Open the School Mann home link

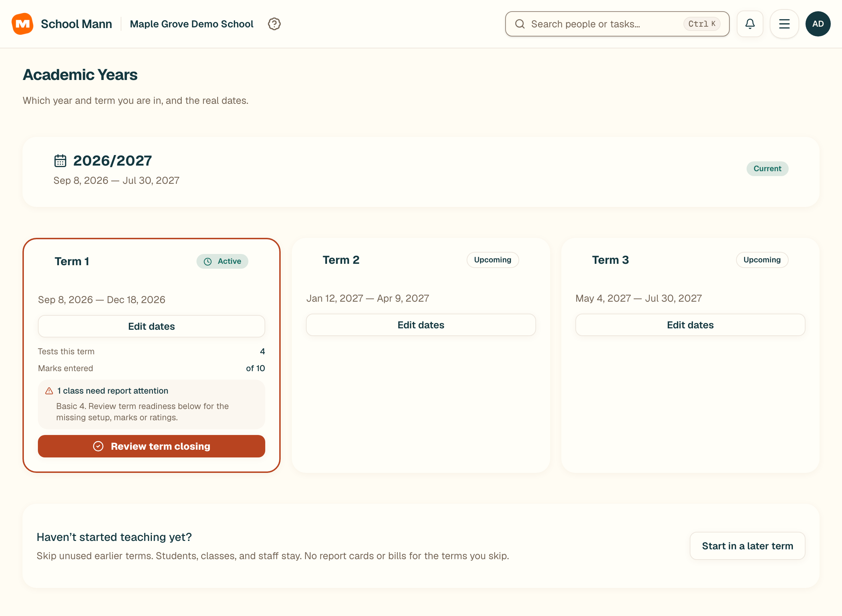[76, 24]
